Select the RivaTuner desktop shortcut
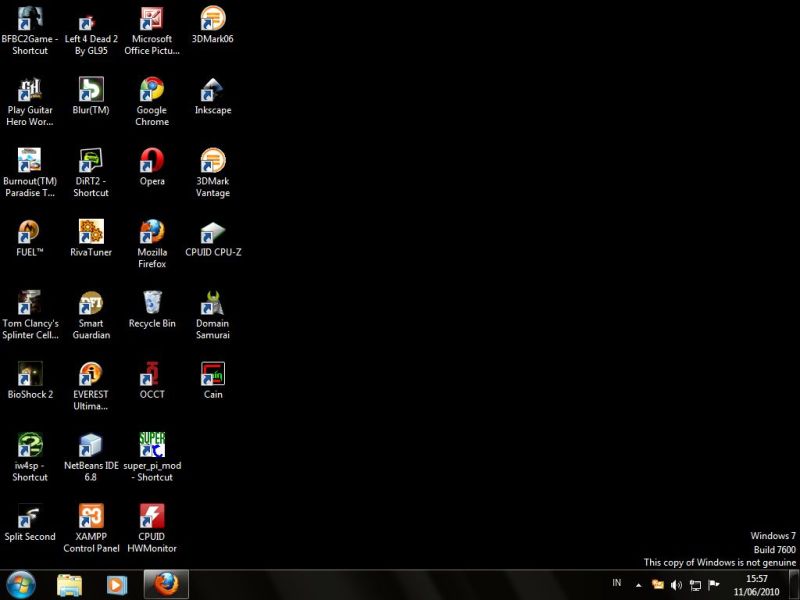800x600 pixels. click(x=91, y=232)
